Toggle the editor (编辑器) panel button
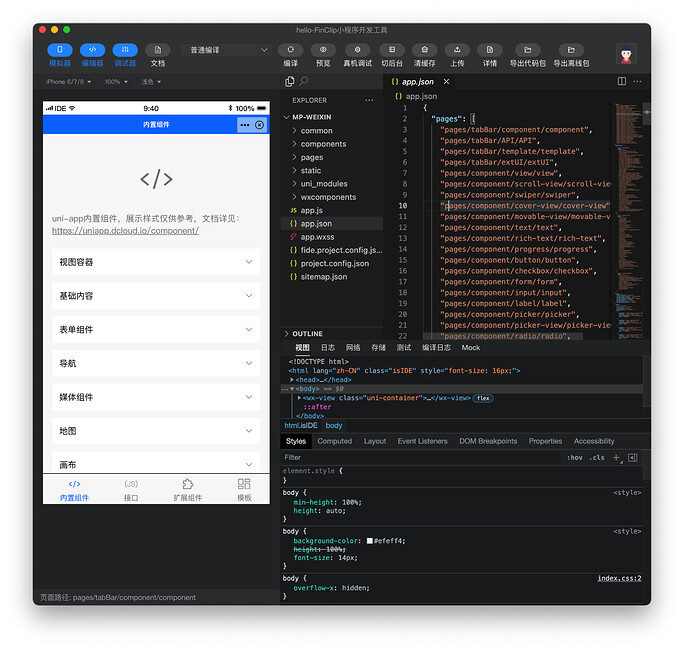The width and height of the screenshot is (685, 650). (92, 50)
